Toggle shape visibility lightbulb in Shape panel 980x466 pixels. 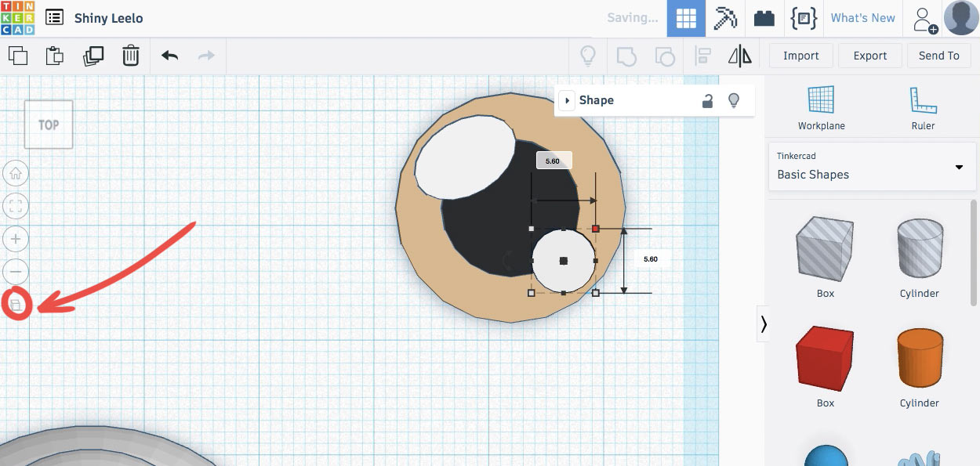[x=734, y=100]
